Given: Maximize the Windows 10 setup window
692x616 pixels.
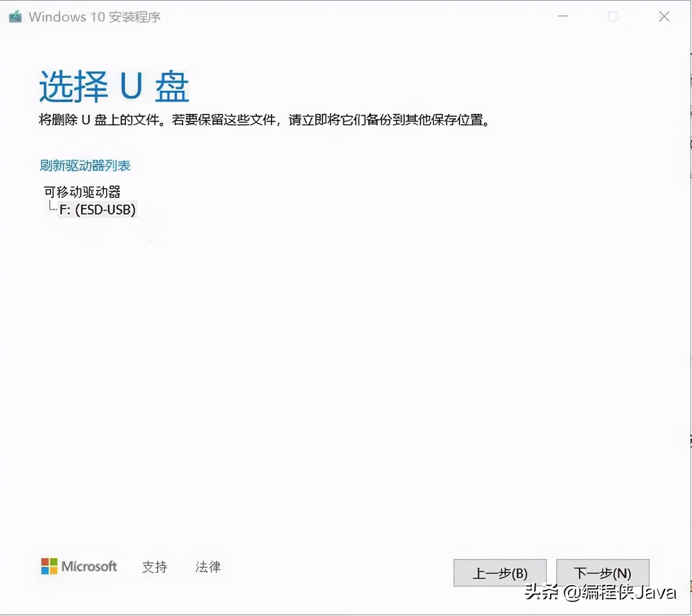Looking at the screenshot, I should tap(613, 16).
